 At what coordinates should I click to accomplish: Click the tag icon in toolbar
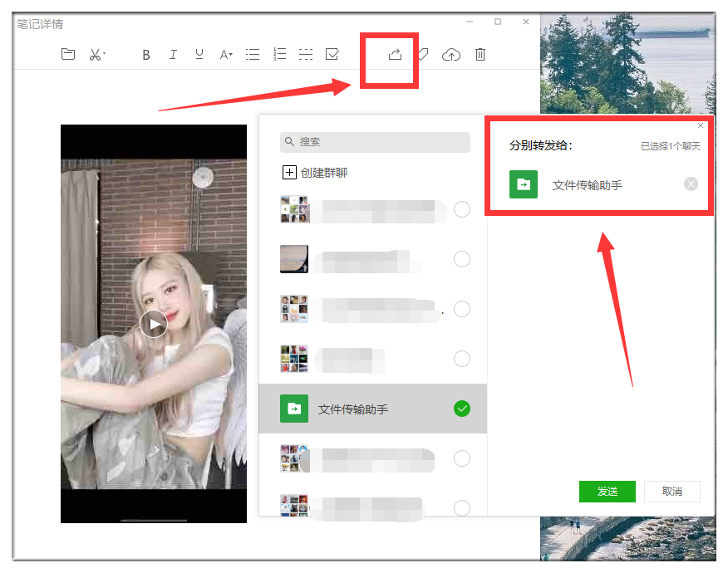(x=423, y=54)
